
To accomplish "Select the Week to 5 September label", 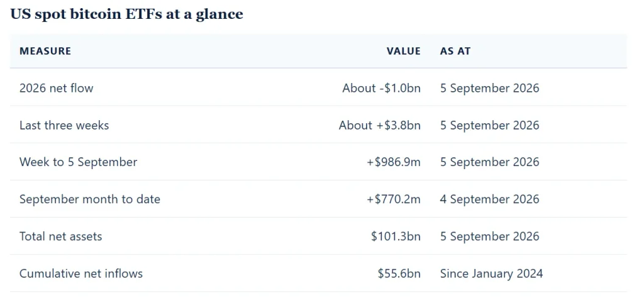I will [x=78, y=162].
